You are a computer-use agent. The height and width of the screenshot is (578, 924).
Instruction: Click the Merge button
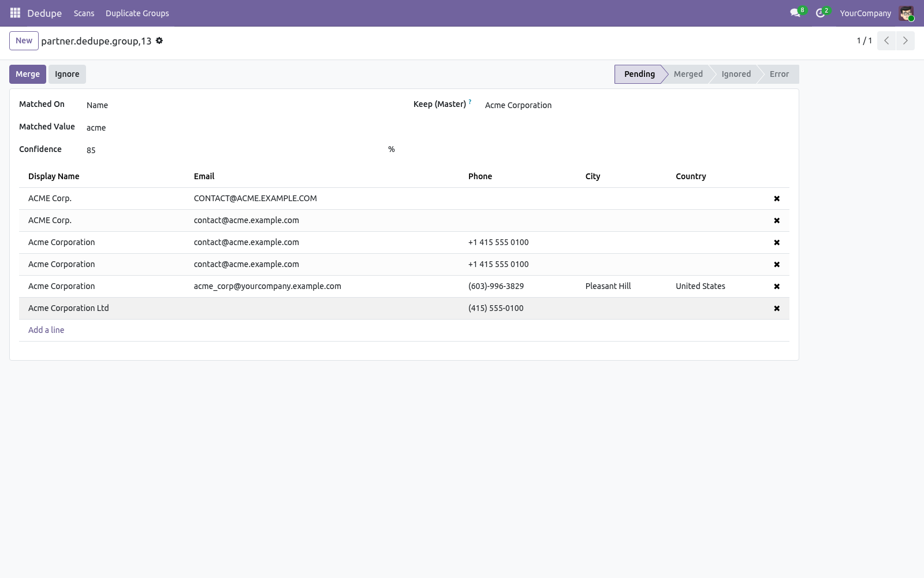pos(28,74)
